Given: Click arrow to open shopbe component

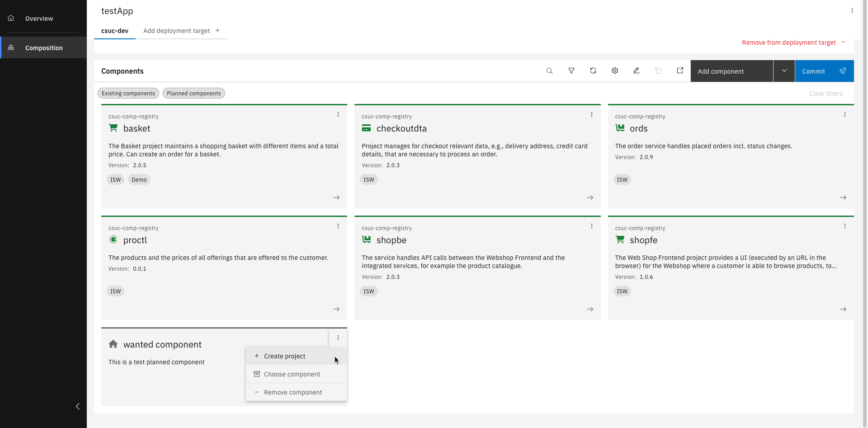Looking at the screenshot, I should coord(590,309).
